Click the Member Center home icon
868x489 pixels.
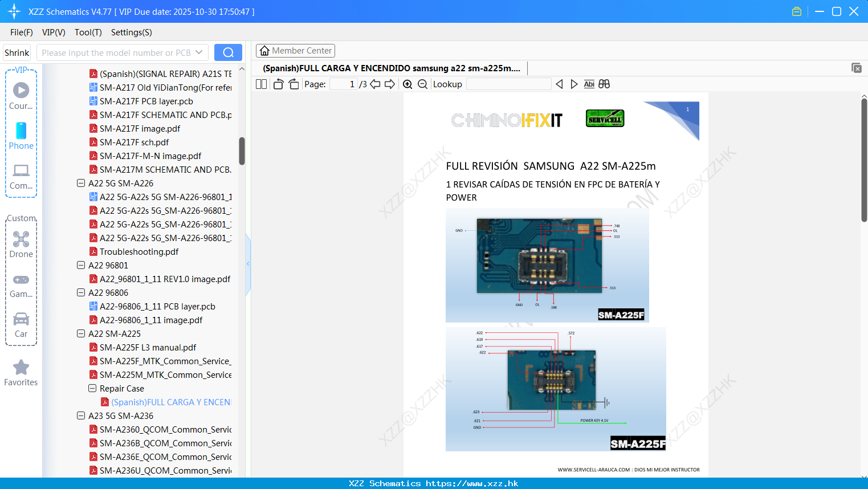coord(264,51)
